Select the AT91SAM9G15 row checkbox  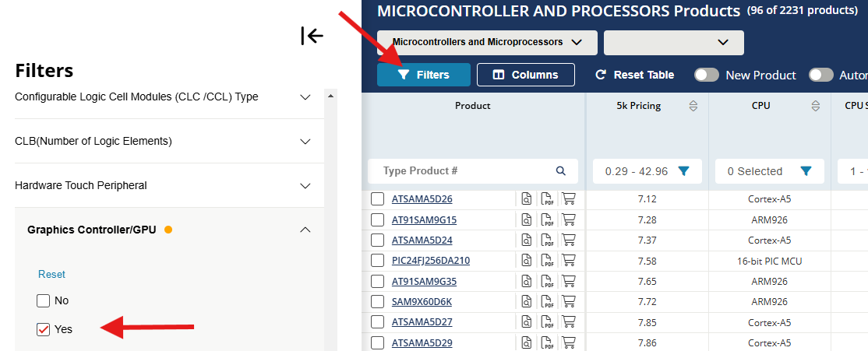tap(378, 220)
